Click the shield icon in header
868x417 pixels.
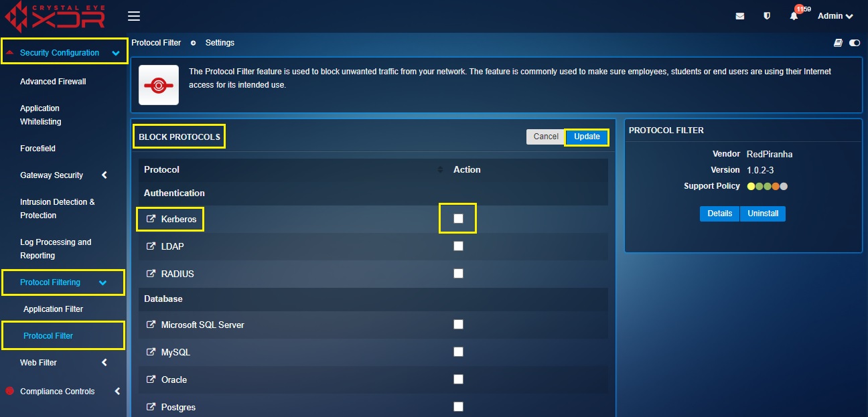767,16
